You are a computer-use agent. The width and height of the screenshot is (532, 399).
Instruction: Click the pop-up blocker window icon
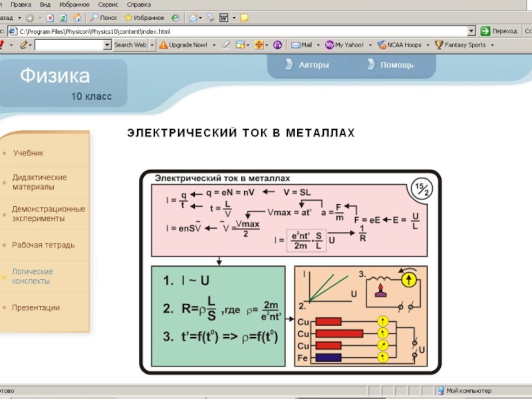240,45
